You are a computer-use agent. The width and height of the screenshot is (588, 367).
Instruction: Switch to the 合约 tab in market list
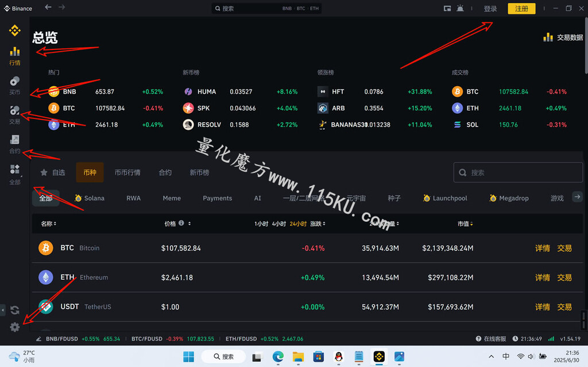[x=165, y=173]
